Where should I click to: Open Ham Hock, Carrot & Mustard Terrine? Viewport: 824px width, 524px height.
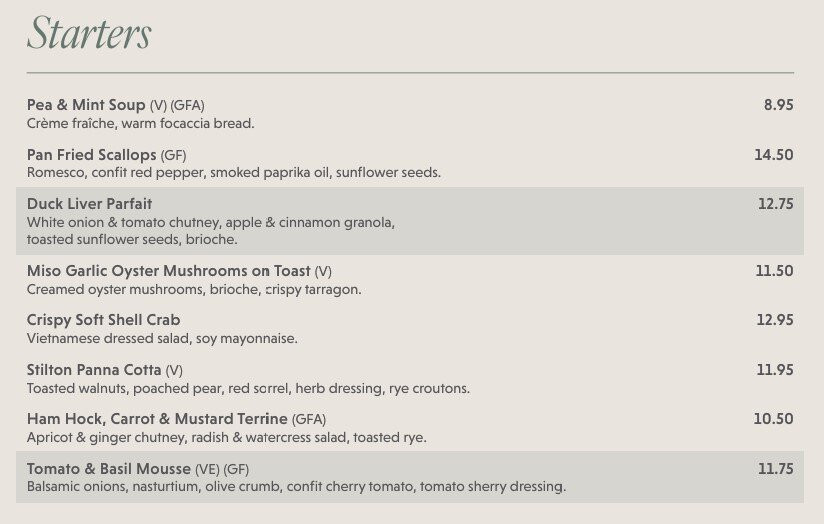coord(157,419)
